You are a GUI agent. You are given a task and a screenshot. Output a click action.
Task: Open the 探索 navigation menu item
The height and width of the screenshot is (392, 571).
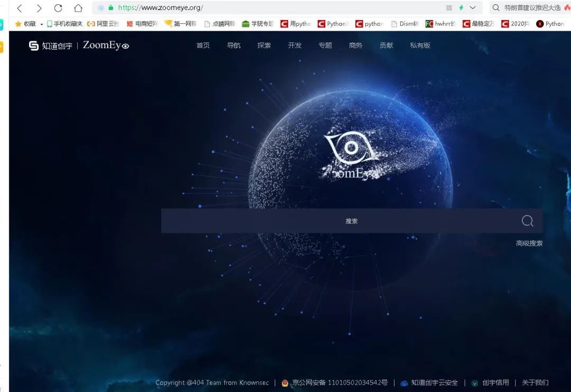(264, 45)
